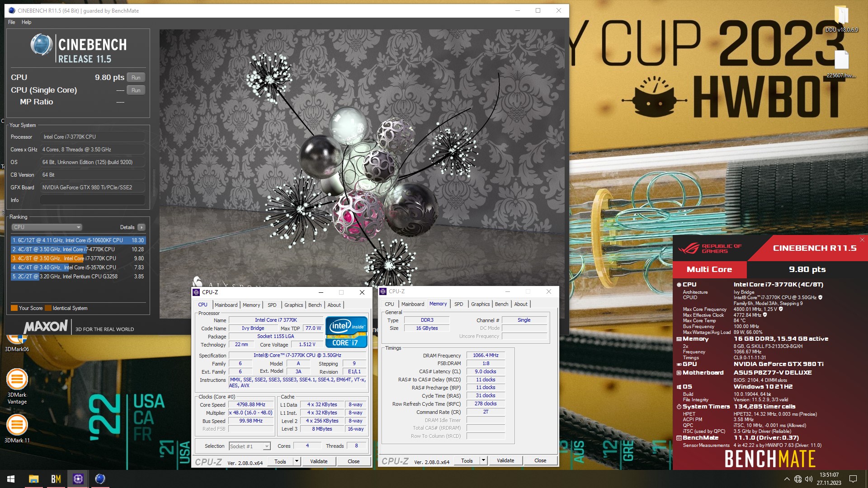Click Close button in right CPU-Z window
The width and height of the screenshot is (868, 488).
[540, 460]
